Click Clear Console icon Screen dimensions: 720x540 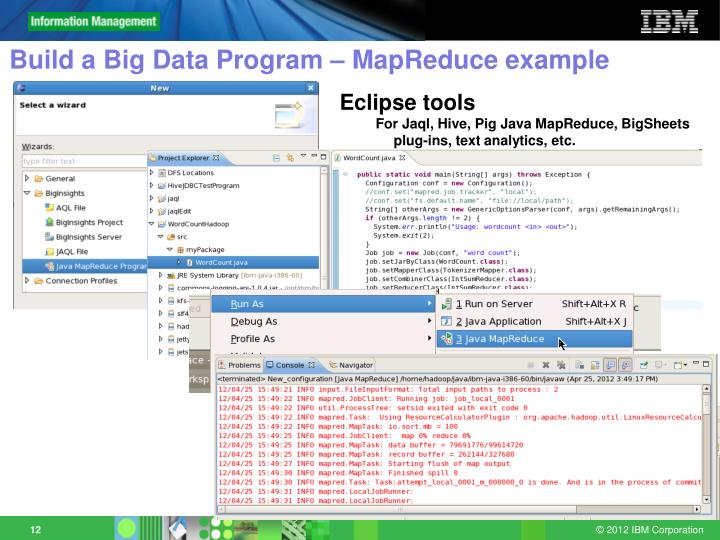(x=579, y=365)
